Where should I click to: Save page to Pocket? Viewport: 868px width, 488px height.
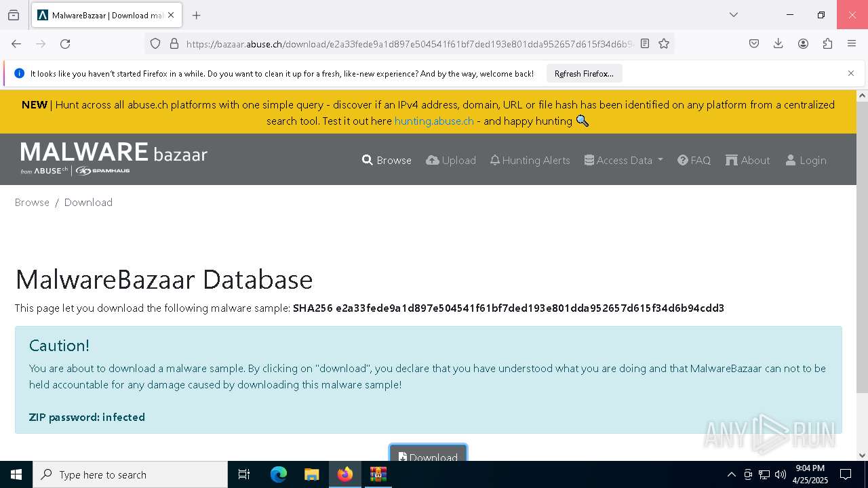pos(754,43)
